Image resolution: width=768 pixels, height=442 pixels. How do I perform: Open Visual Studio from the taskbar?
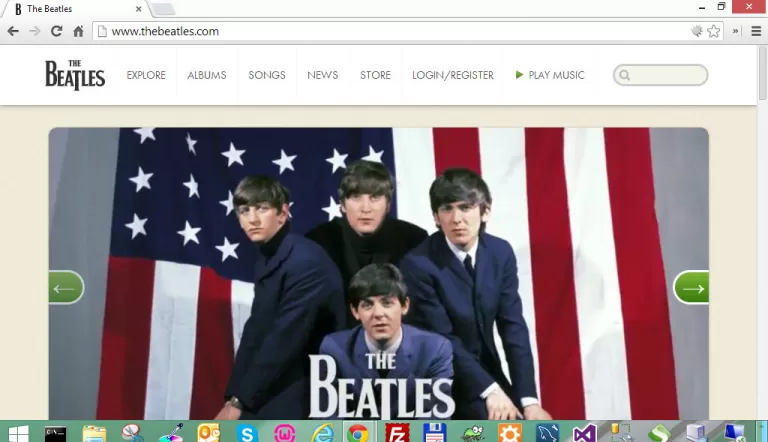click(x=585, y=433)
